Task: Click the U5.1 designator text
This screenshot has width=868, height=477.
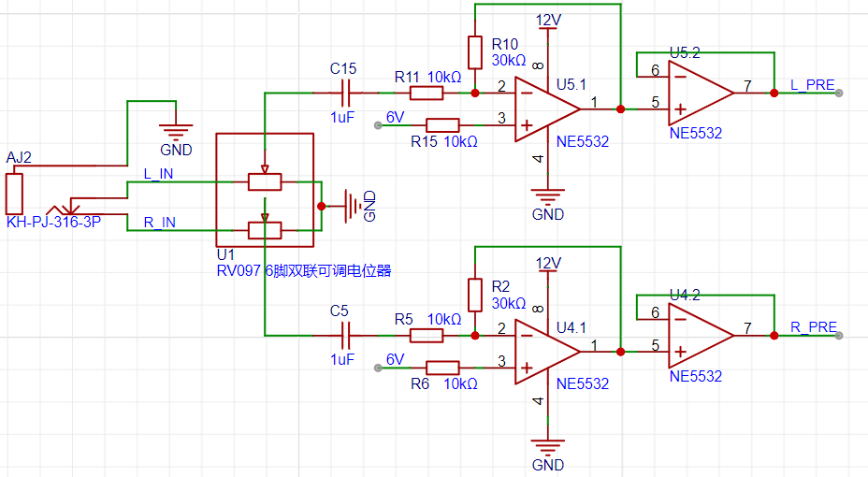Action: (571, 85)
